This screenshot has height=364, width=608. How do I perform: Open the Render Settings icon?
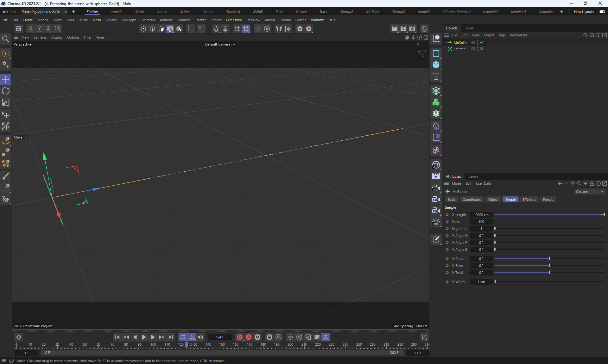[412, 29]
